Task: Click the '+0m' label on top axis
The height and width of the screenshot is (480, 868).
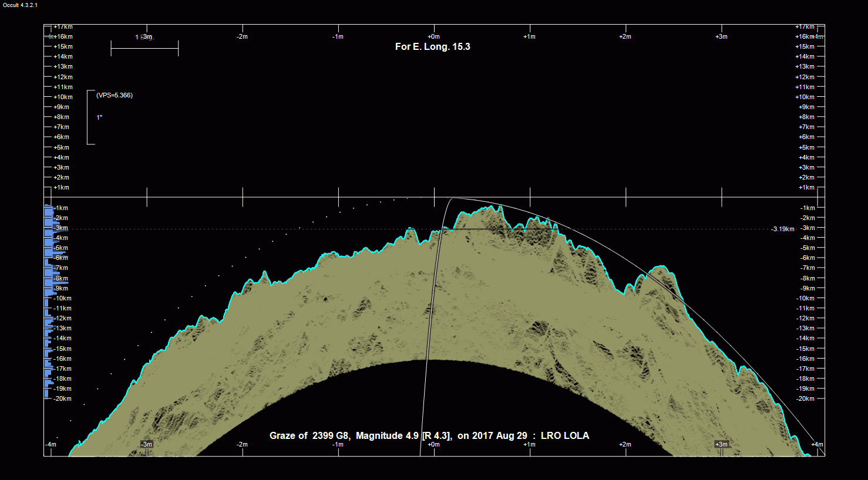Action: tap(434, 36)
